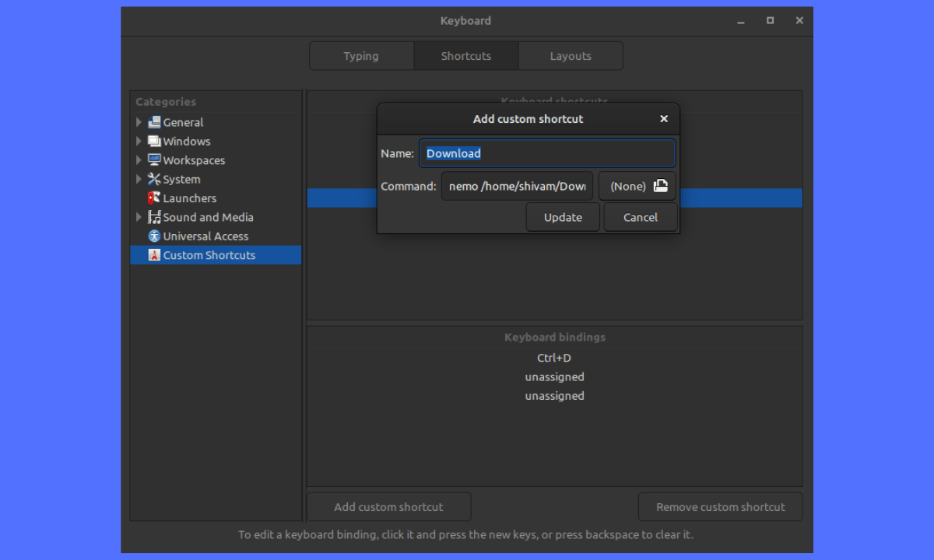
Task: Expand the Windows category tree arrow
Action: click(x=139, y=142)
